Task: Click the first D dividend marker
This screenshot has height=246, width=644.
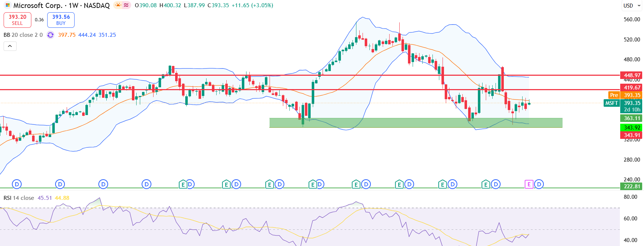Action: (x=17, y=184)
